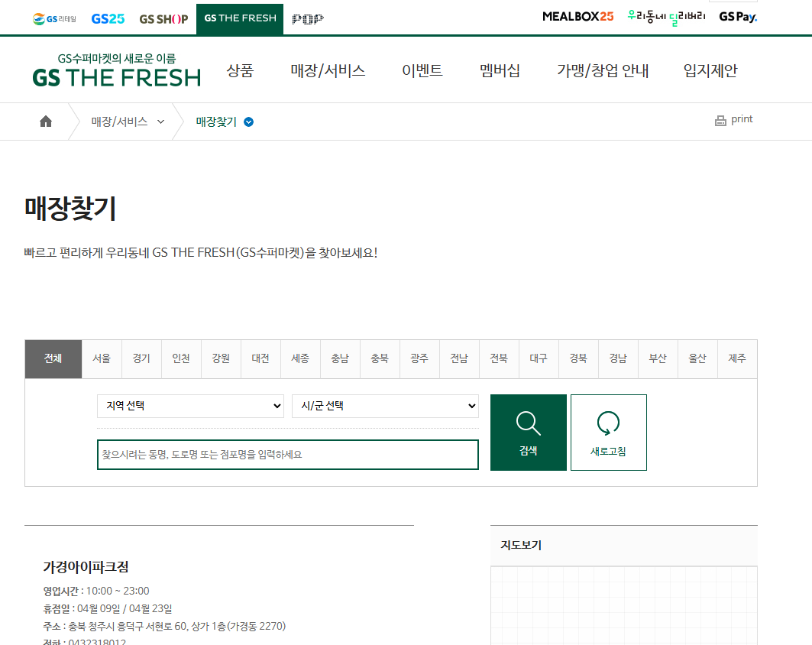This screenshot has height=645, width=812.
Task: Select the 대구 region tab
Action: coord(539,358)
